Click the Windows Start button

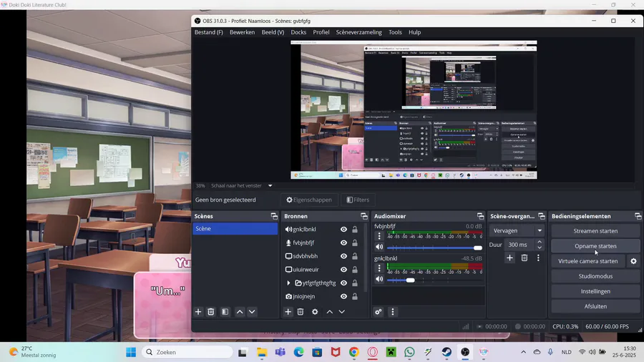(x=131, y=352)
